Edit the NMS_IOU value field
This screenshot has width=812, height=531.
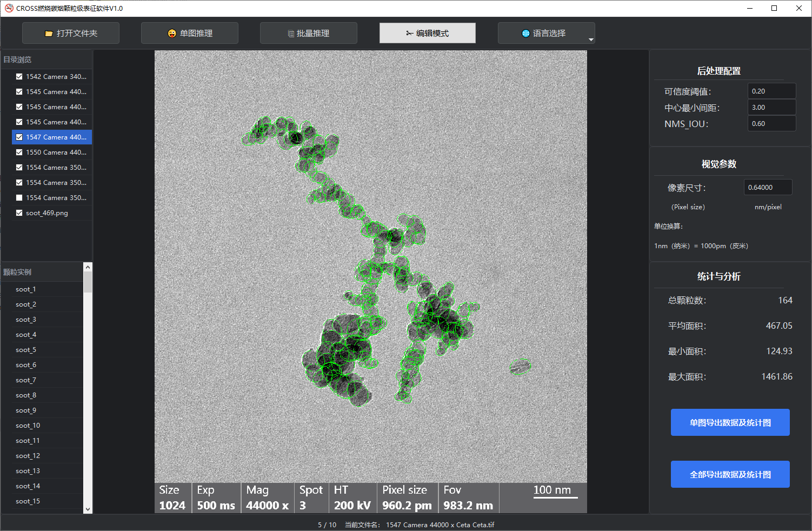click(771, 124)
